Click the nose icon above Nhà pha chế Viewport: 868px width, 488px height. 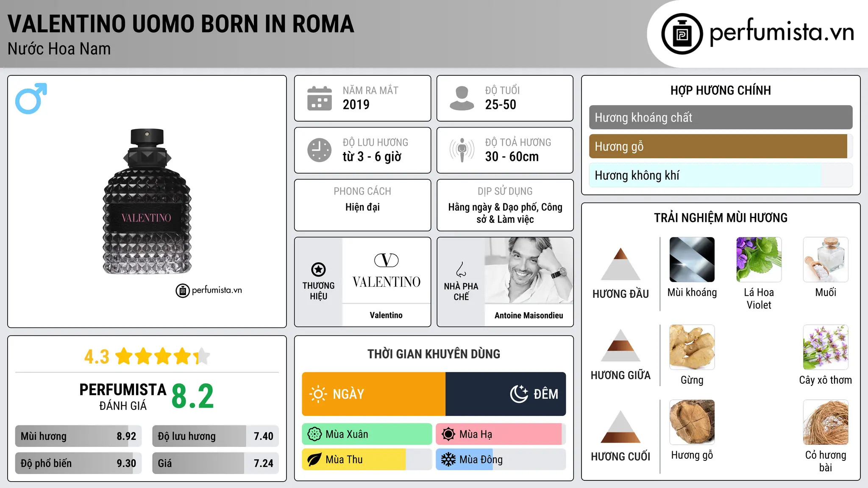(461, 269)
